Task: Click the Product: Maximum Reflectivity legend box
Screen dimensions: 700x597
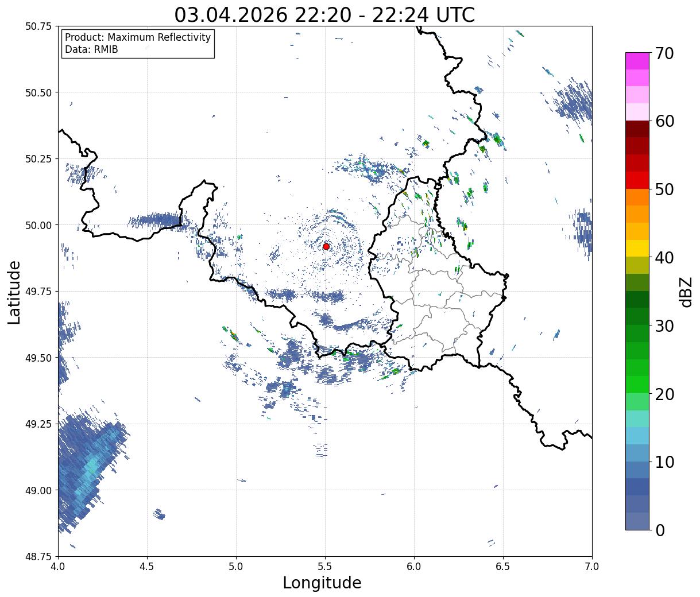Action: click(x=138, y=44)
